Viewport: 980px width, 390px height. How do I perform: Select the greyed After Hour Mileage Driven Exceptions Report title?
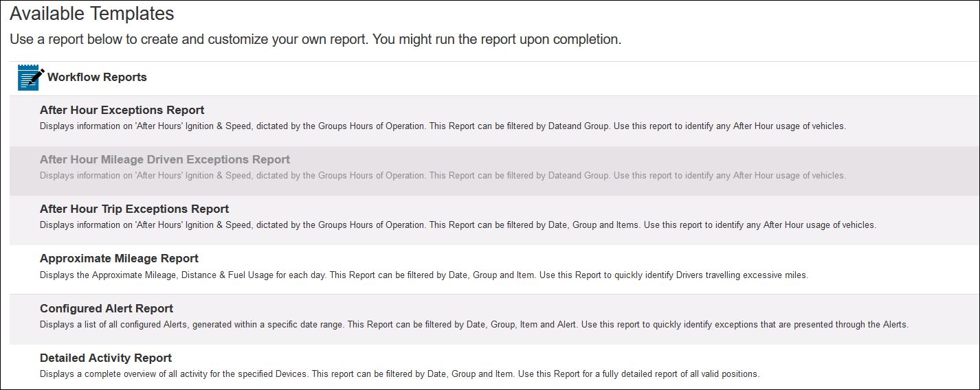pos(165,159)
